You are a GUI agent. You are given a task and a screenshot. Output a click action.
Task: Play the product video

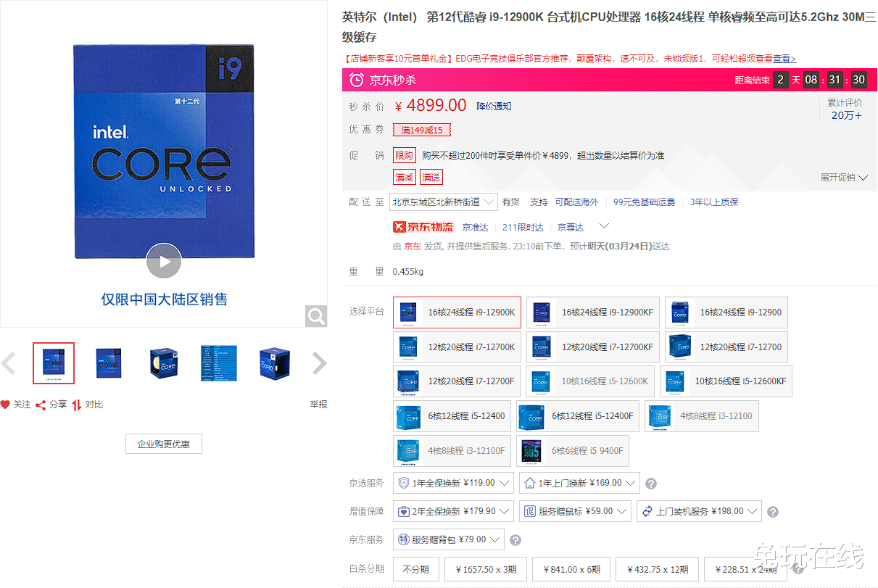pyautogui.click(x=164, y=262)
